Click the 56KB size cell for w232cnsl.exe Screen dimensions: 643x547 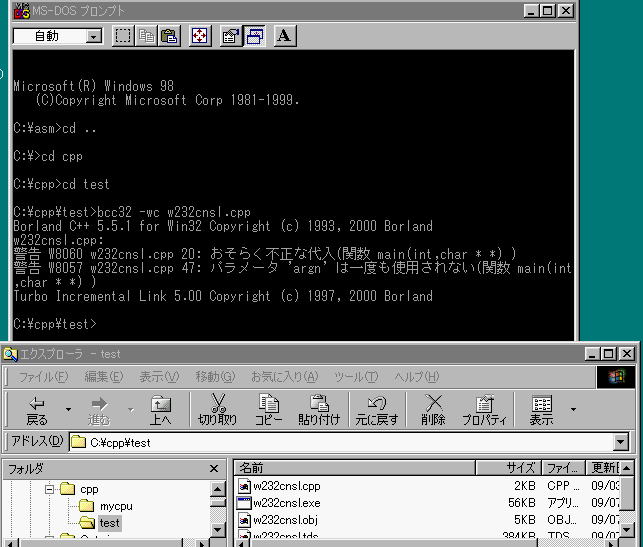coord(522,503)
